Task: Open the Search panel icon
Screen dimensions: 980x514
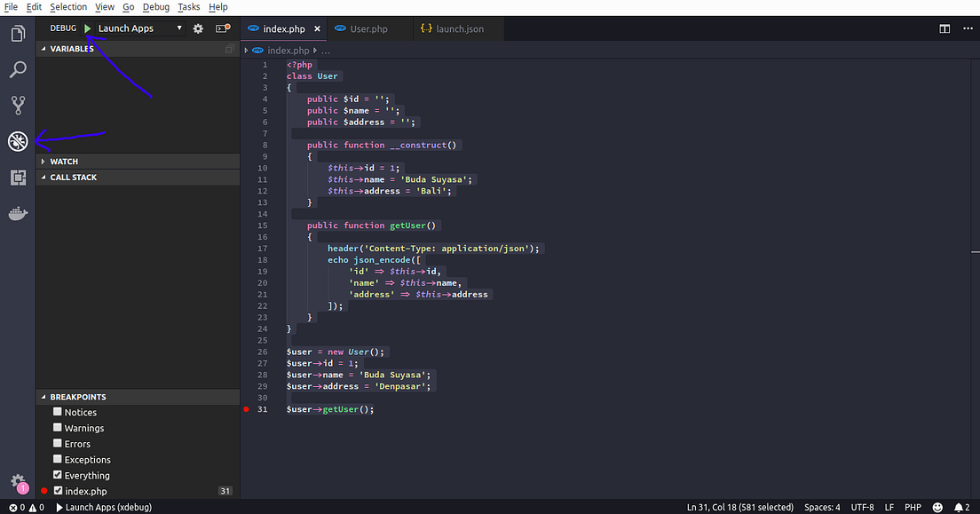Action: point(18,69)
